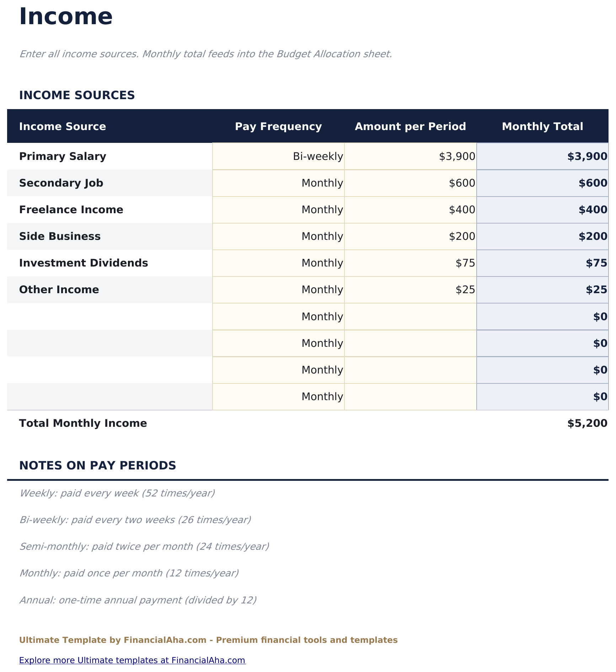Open the Pay Frequency dropdown for Primary Salary
This screenshot has width=616, height=672.
pos(278,156)
